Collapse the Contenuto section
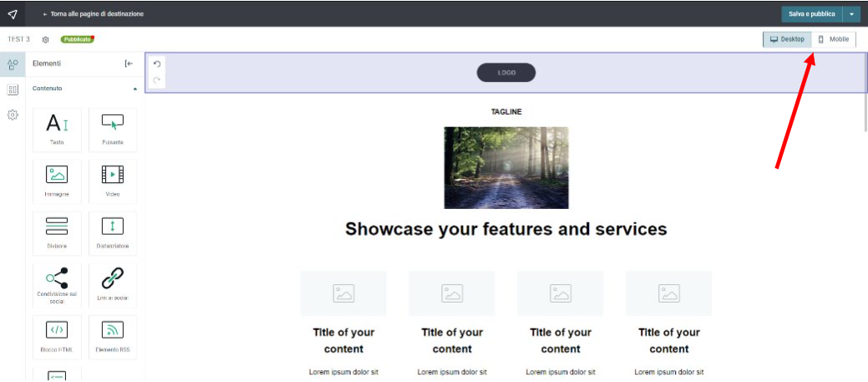Image resolution: width=868 pixels, height=382 pixels. (x=135, y=89)
